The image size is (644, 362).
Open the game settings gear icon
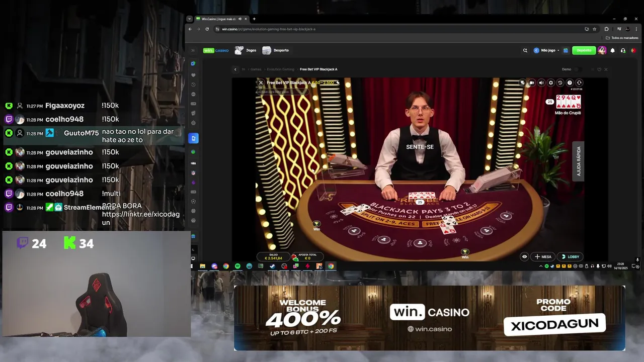pos(551,83)
